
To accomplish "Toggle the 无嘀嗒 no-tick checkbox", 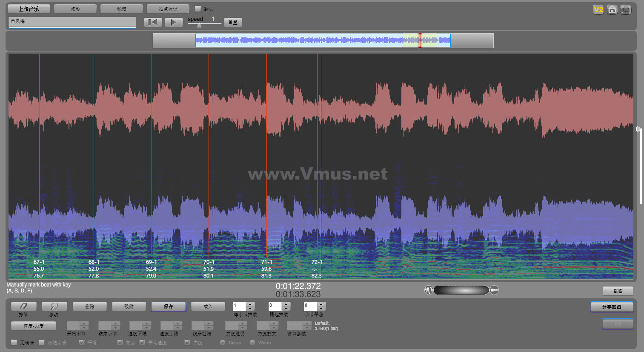I will tap(14, 342).
